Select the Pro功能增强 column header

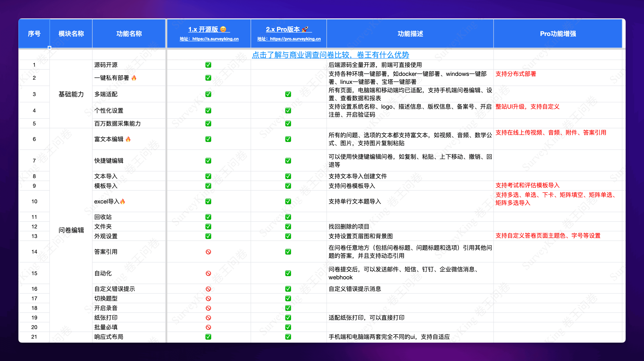558,34
